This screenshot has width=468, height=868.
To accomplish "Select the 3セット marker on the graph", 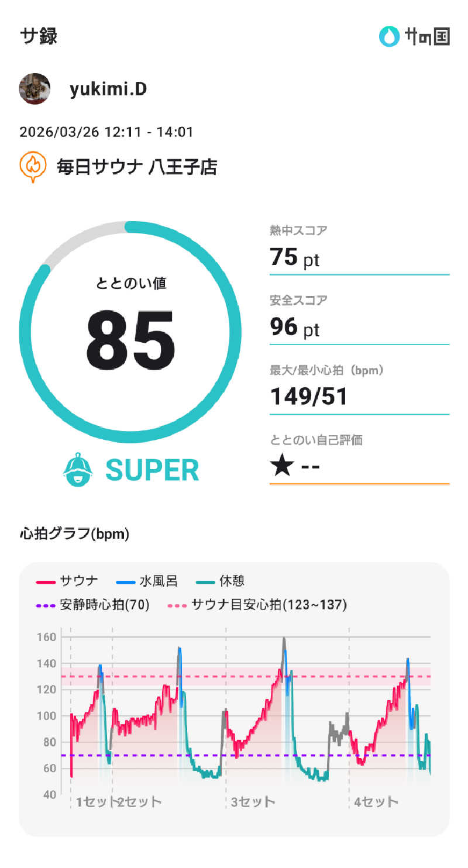I will [x=253, y=801].
